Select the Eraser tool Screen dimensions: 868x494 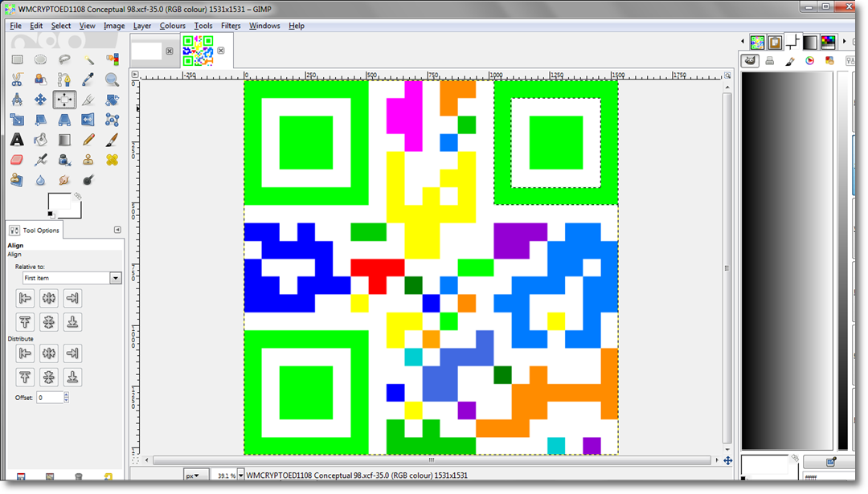click(x=17, y=160)
